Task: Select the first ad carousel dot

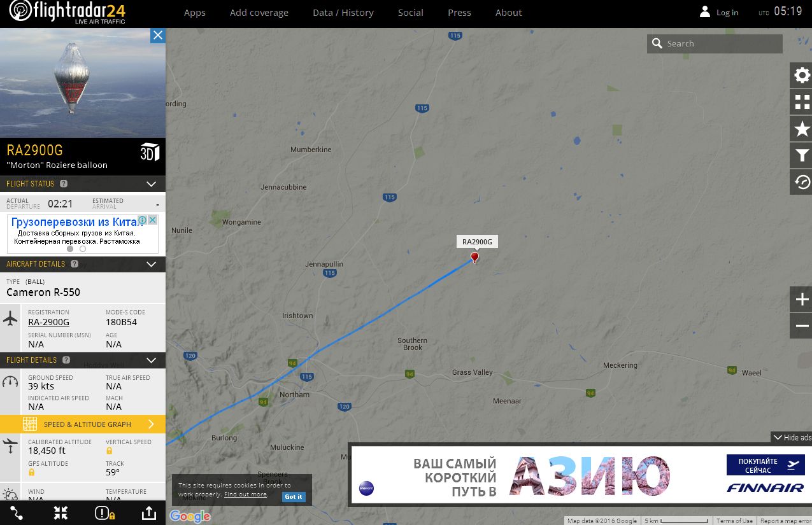Action: tap(70, 249)
